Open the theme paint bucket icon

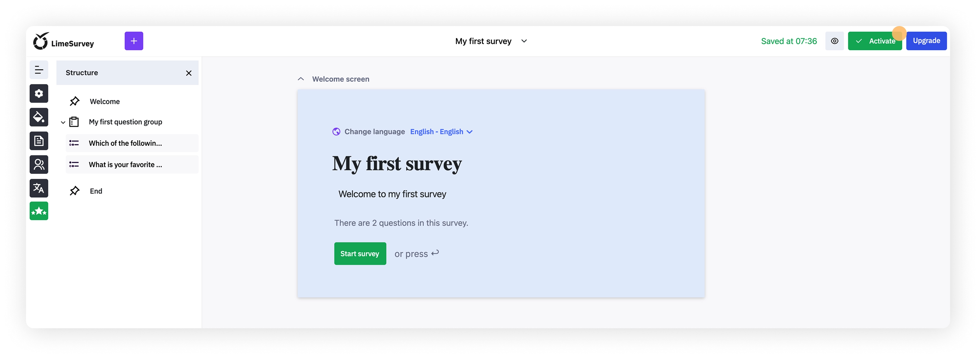coord(39,117)
